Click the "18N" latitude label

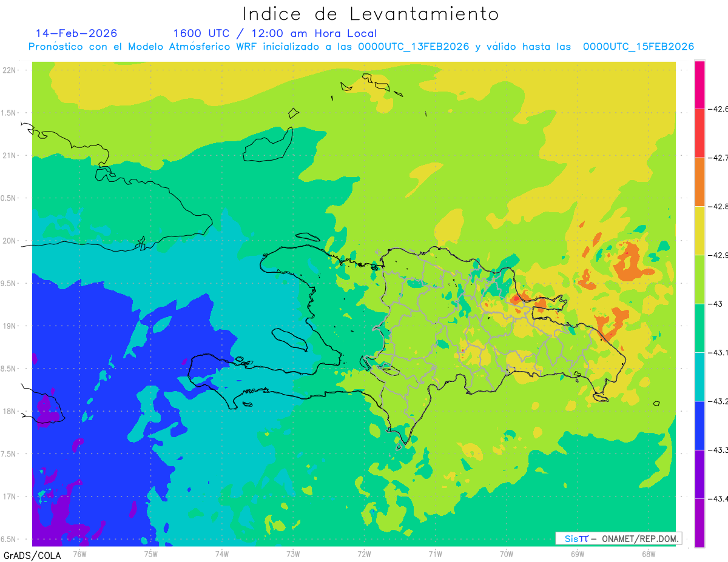click(9, 412)
